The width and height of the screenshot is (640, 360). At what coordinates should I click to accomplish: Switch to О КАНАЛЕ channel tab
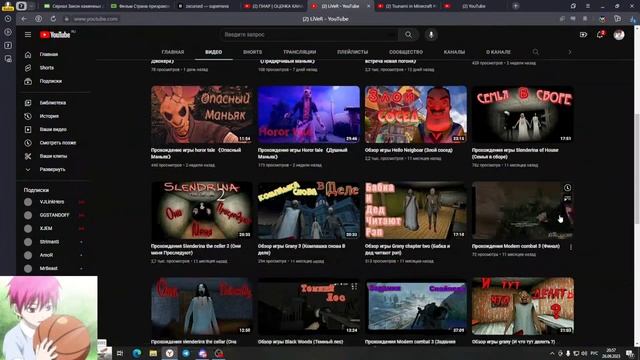click(x=498, y=52)
